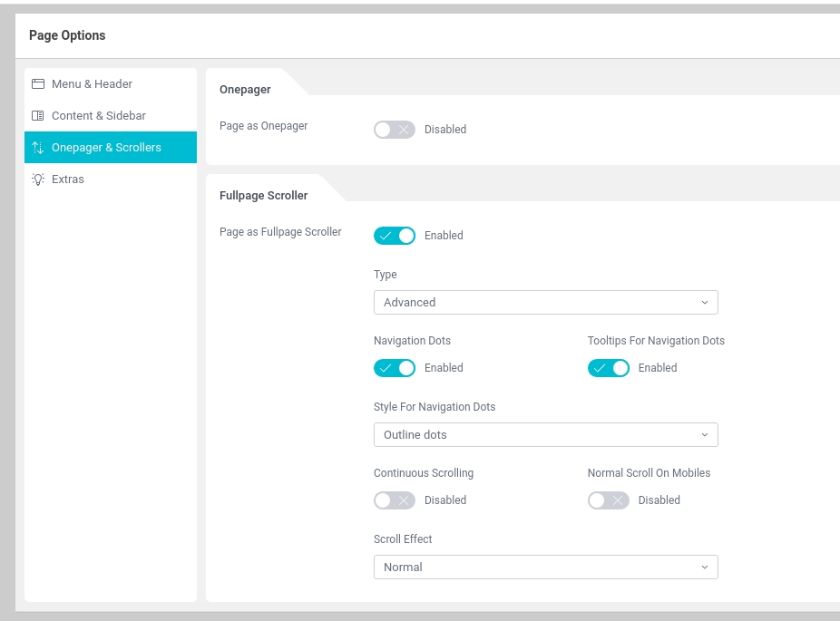Open the Menu & Header tab
This screenshot has width=840, height=621.
(92, 84)
